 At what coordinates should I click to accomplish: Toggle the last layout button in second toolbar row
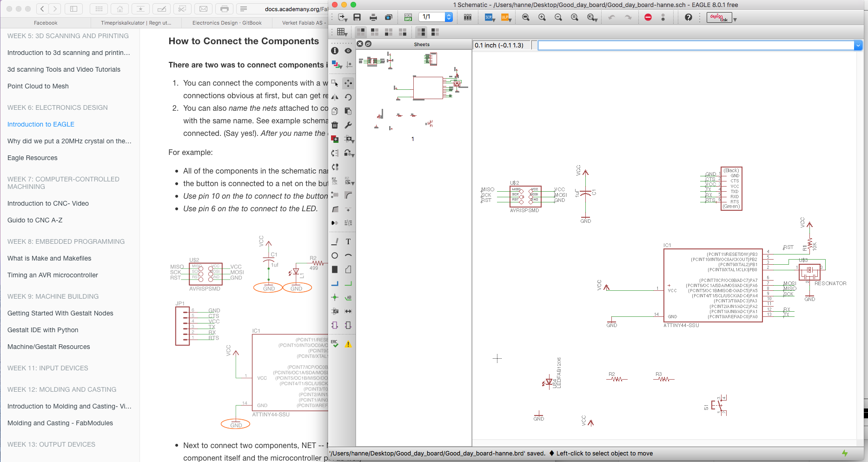point(435,32)
